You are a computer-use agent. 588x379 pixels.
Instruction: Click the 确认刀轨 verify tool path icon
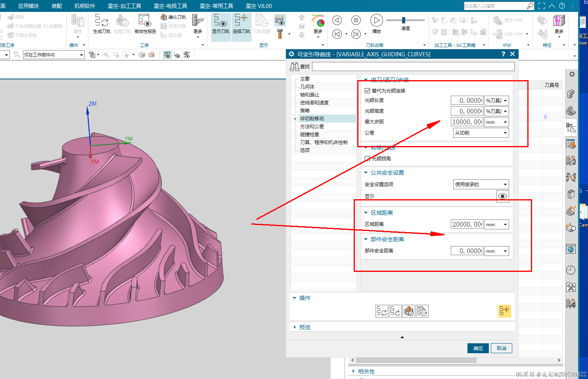[x=173, y=17]
